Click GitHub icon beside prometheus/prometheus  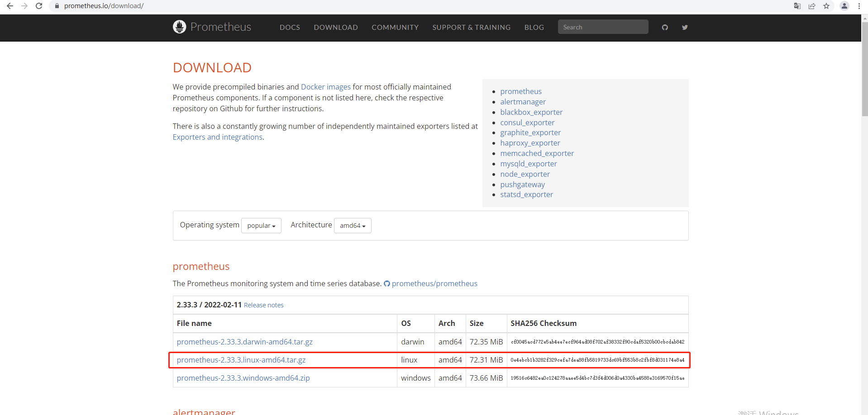[x=387, y=283]
